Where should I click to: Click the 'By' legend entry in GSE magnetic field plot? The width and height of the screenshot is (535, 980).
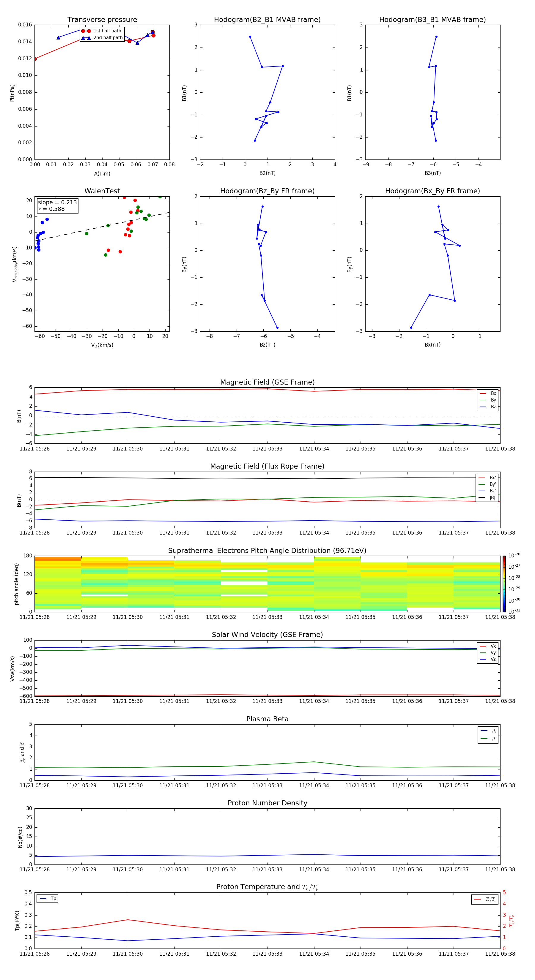pos(488,400)
